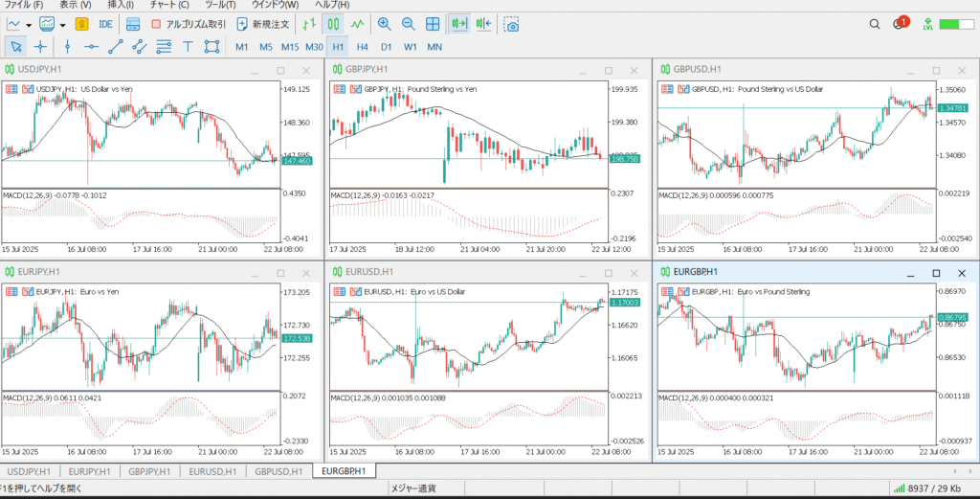Viewport: 980px width, 499px height.
Task: Click the gold dollar coin icon
Action: [x=81, y=24]
